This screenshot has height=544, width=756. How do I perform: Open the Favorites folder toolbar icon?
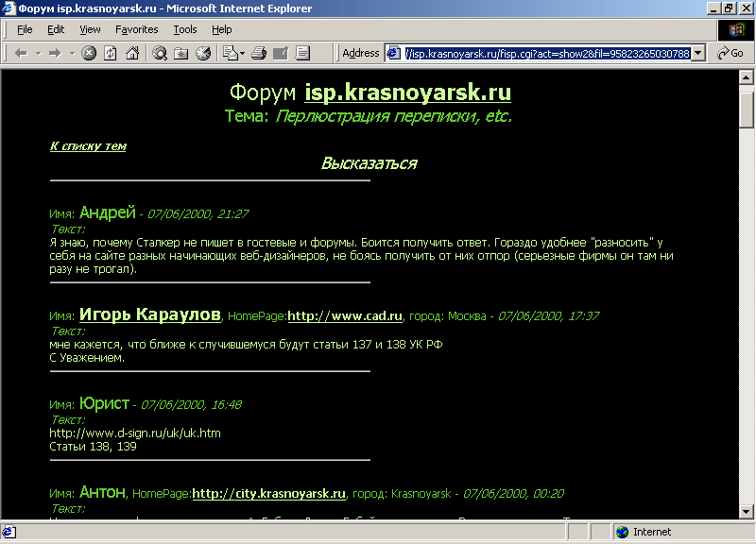point(181,54)
